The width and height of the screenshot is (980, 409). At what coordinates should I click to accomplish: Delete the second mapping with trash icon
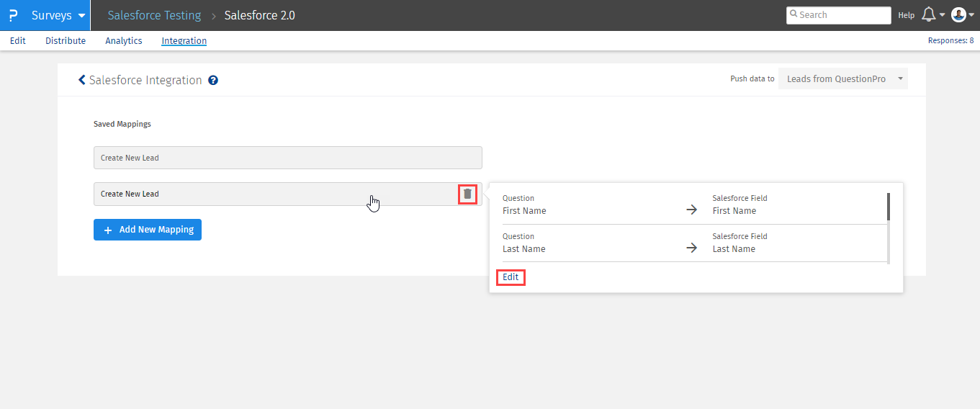click(x=467, y=194)
